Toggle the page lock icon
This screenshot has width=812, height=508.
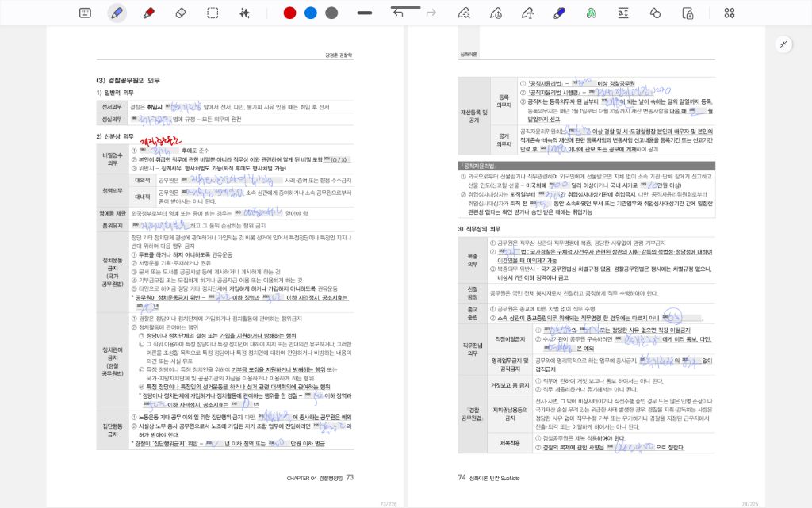click(x=688, y=13)
